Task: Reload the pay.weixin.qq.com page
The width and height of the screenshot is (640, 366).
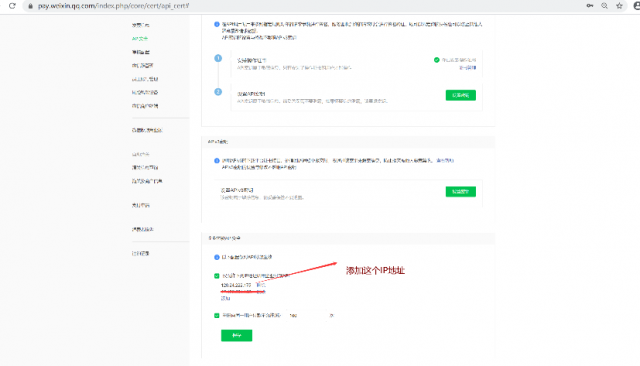Action: click(x=12, y=6)
